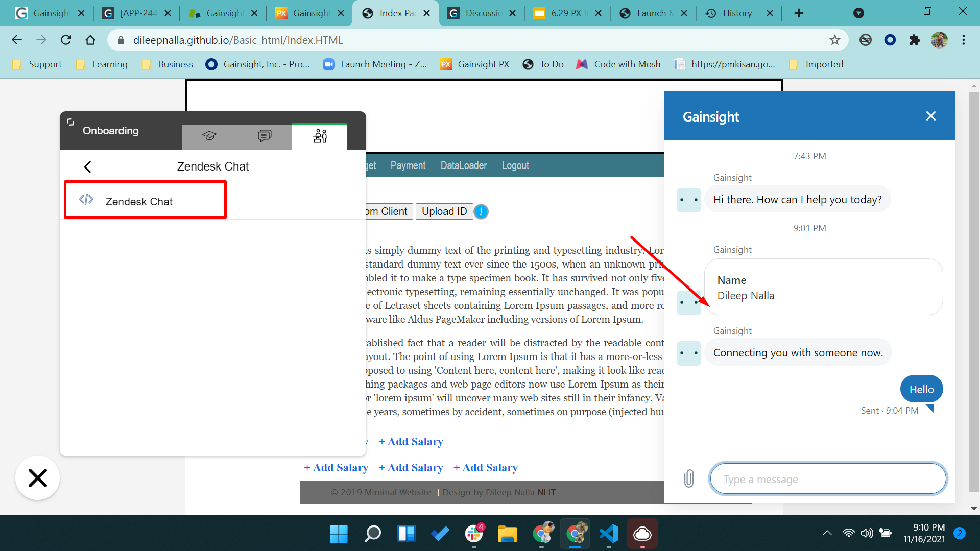The image size is (980, 551).
Task: Dismiss the bot with the round X button
Action: [37, 478]
